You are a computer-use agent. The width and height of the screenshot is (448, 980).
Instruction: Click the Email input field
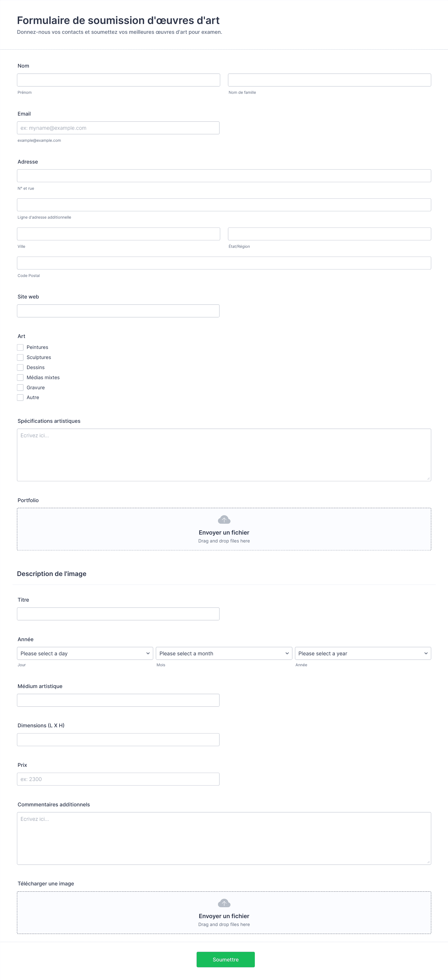[118, 128]
